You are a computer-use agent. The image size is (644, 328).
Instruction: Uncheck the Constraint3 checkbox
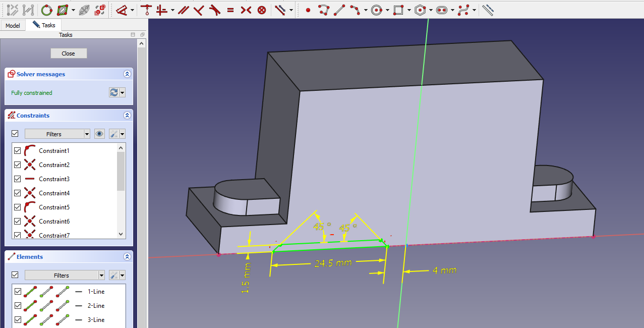coord(18,179)
